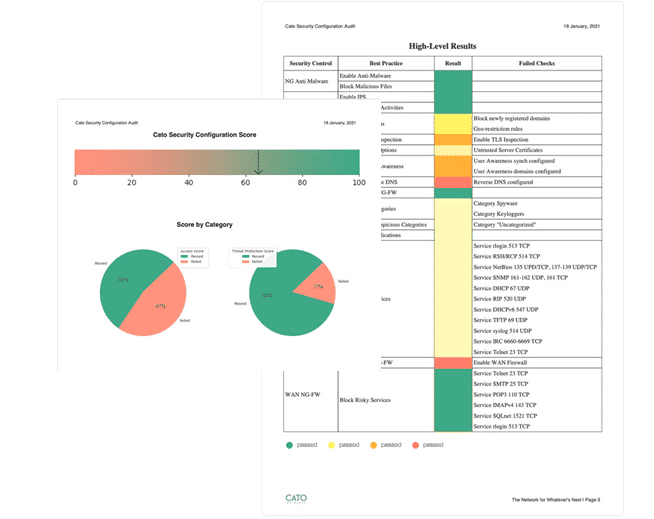Click the 'Result' column header
This screenshot has width=654, height=519.
(453, 63)
